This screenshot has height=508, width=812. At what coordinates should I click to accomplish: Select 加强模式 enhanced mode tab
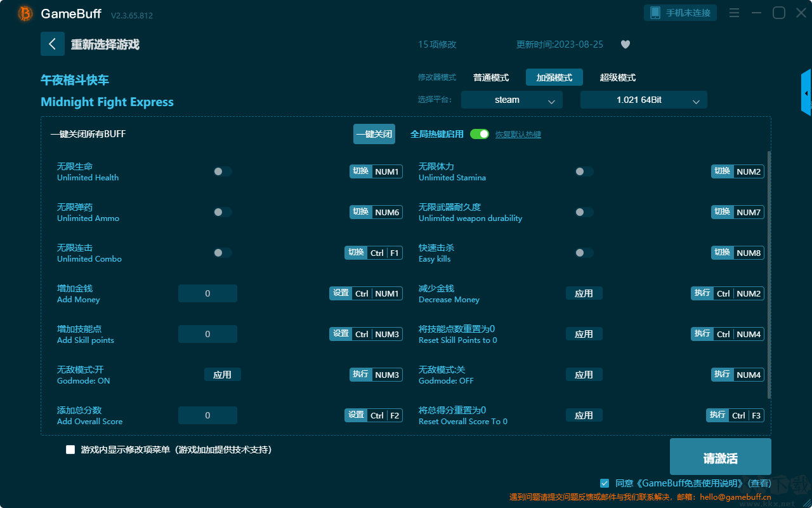pyautogui.click(x=554, y=77)
